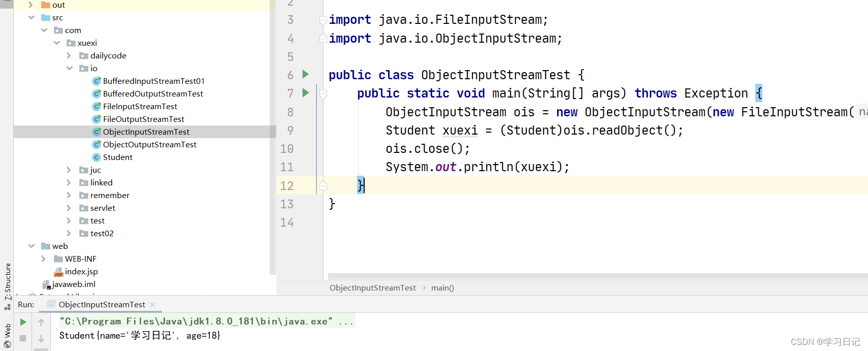Click the xuexi variable on line 9

(460, 130)
